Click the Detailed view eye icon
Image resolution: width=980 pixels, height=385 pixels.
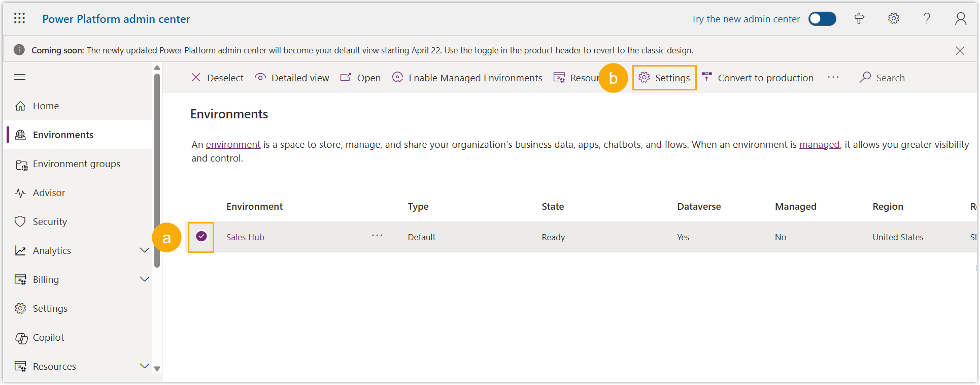[260, 77]
